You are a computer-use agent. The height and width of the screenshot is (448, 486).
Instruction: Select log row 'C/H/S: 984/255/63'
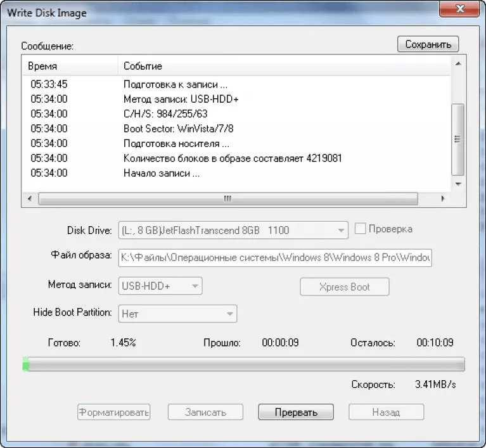point(236,114)
